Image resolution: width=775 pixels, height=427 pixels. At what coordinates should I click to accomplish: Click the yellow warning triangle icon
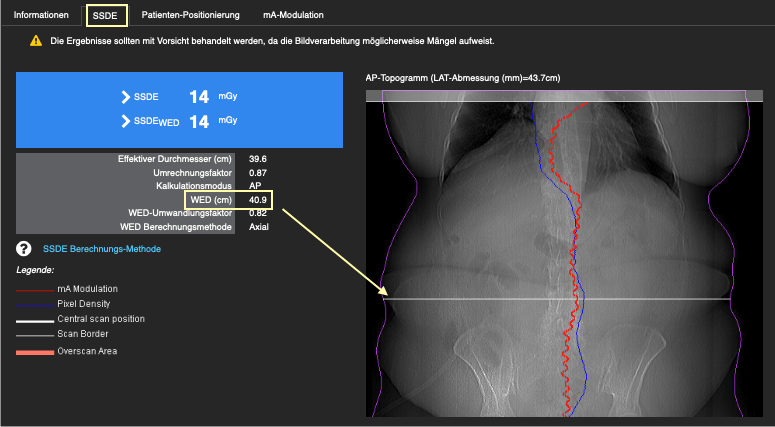(x=36, y=41)
